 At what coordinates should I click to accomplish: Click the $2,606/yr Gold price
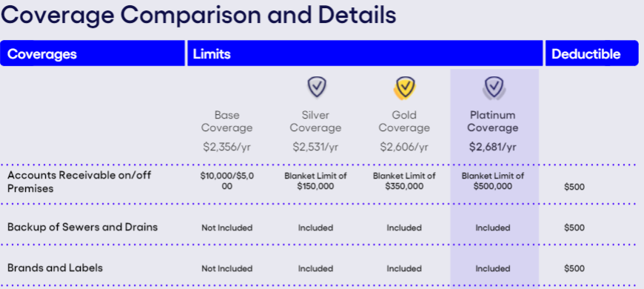coord(404,147)
